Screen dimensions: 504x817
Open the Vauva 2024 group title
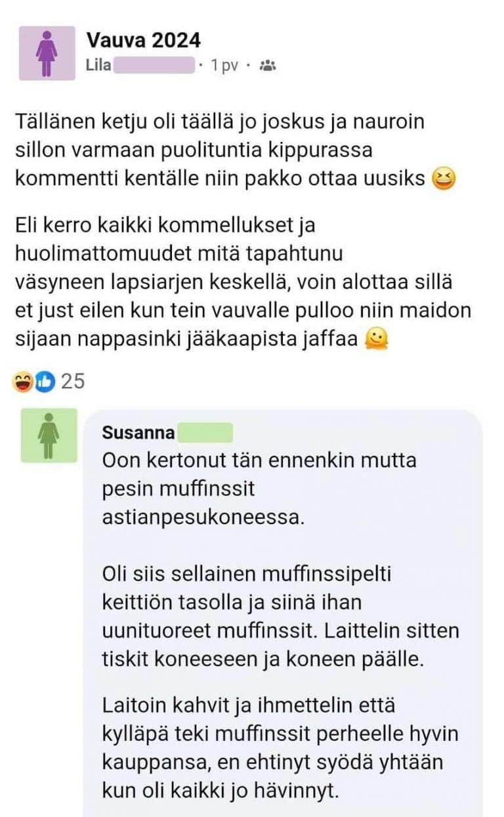(143, 41)
